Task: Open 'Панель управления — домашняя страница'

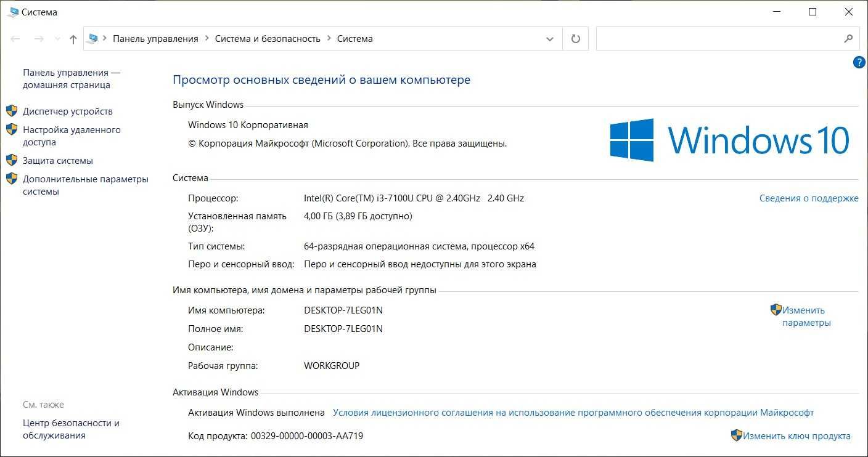Action: pyautogui.click(x=72, y=79)
